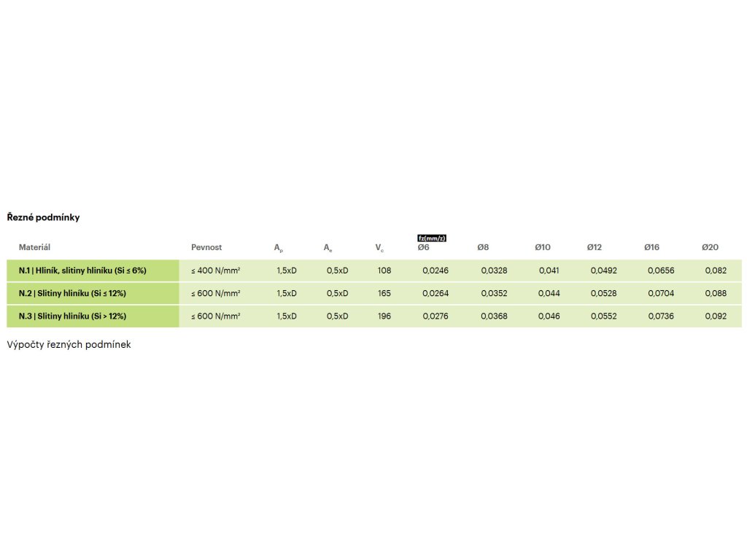747x560 pixels.
Task: Click the 'Pevnost' column header
Action: 206,248
